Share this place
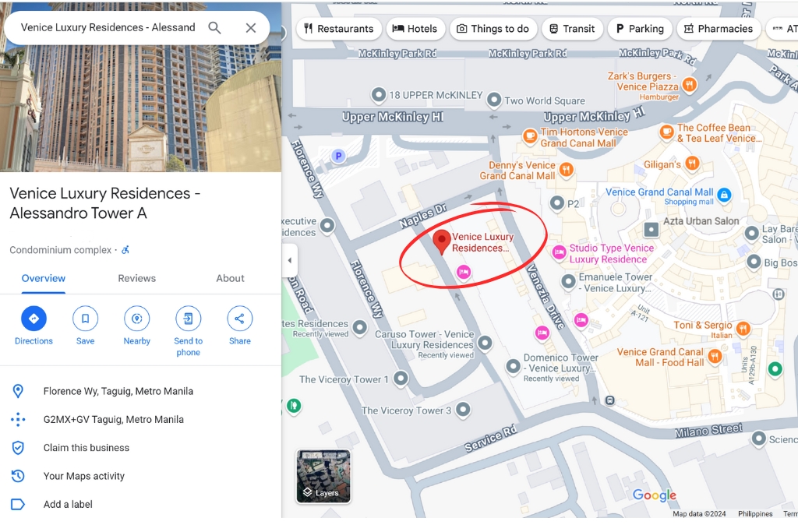Screen dimensions: 798x532 (240, 326)
